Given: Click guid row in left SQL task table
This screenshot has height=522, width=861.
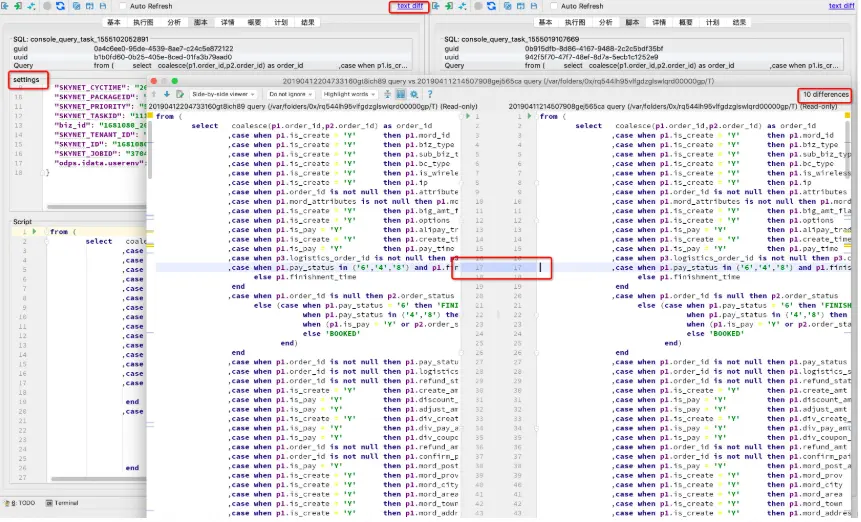Looking at the screenshot, I should coord(211,48).
